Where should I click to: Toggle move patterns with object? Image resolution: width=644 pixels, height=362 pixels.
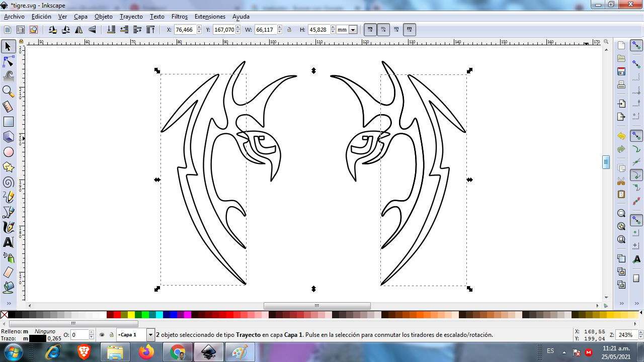click(409, 30)
